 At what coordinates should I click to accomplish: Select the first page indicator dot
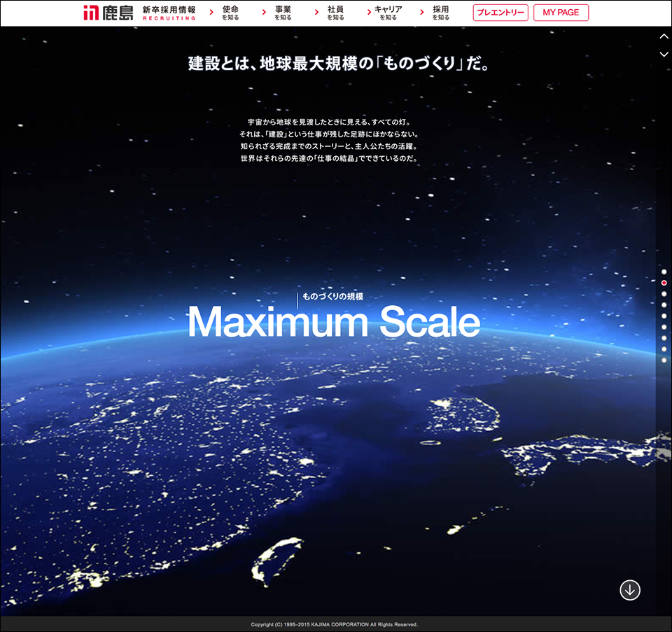(x=664, y=272)
